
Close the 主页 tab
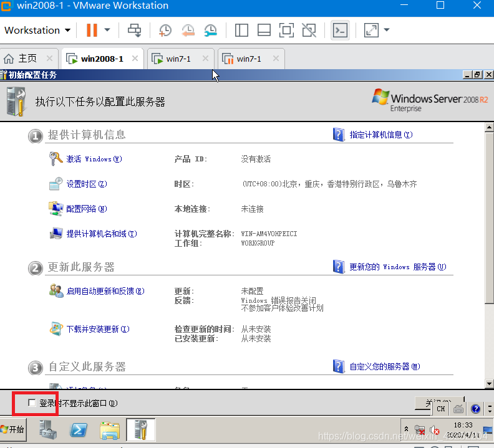coord(49,58)
